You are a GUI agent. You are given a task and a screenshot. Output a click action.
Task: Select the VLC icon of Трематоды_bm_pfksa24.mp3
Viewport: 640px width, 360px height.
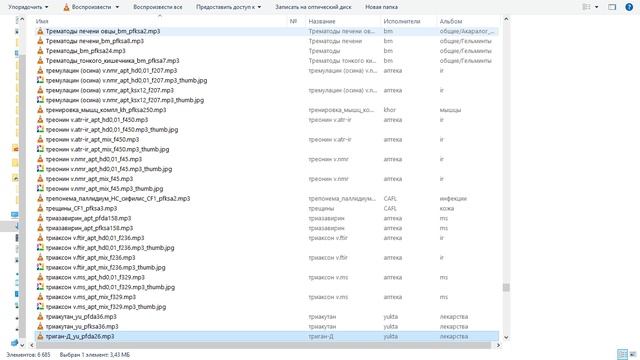[40, 51]
